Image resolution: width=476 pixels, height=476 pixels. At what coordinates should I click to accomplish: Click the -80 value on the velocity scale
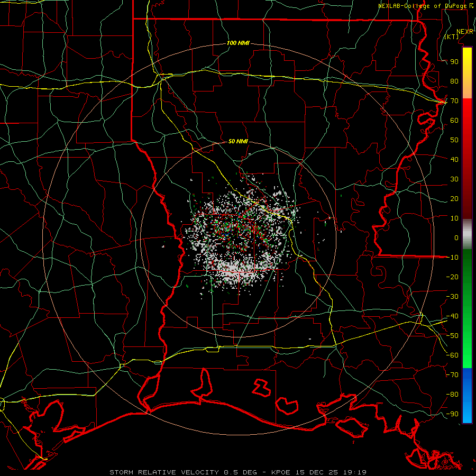(452, 395)
